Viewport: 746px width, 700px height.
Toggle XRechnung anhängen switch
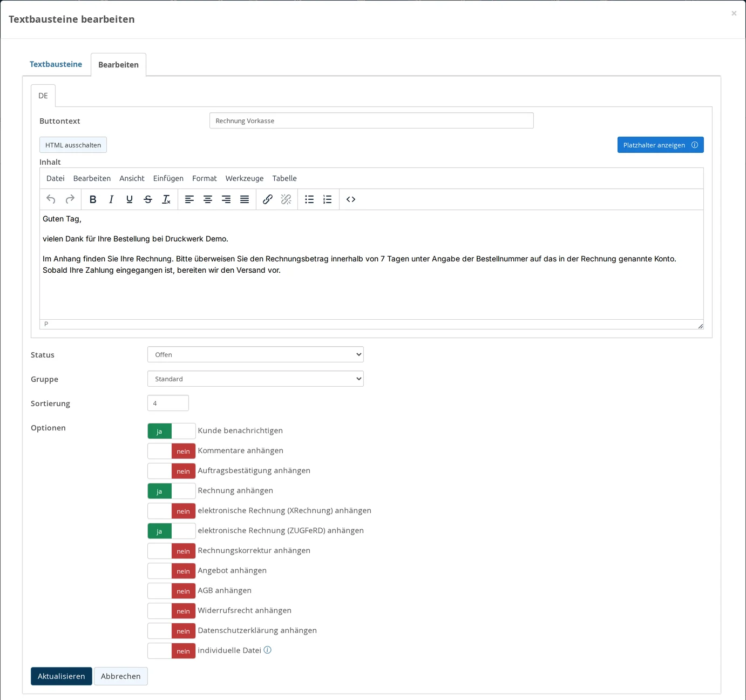pos(172,511)
